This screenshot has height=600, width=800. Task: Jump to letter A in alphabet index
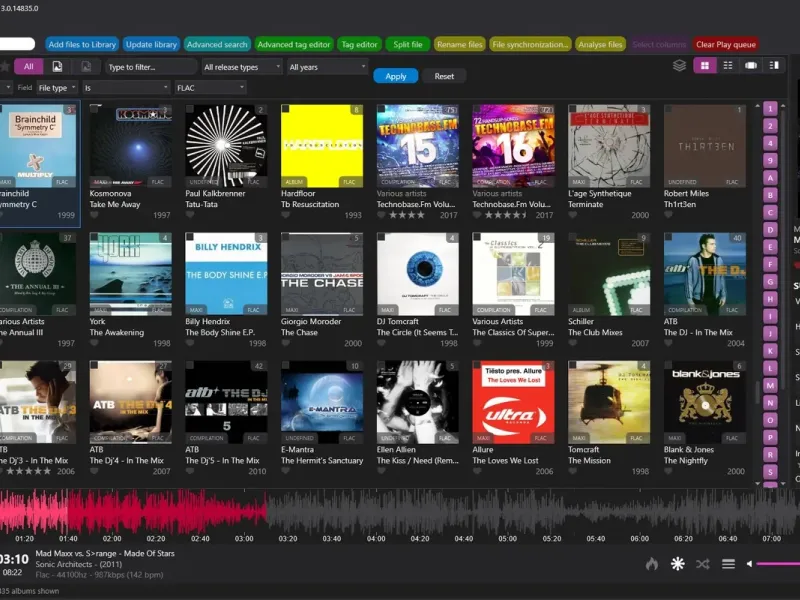770,178
